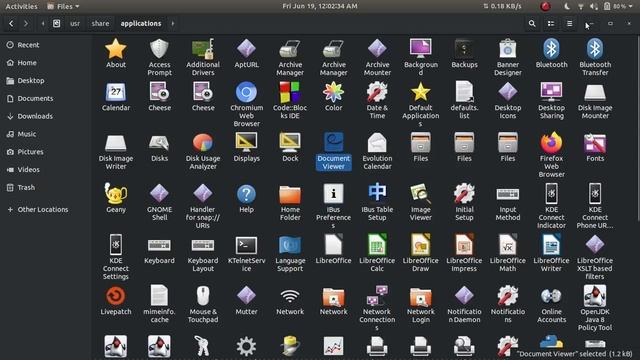Navigate to the usr path segment
The width and height of the screenshot is (640, 360).
(75, 24)
